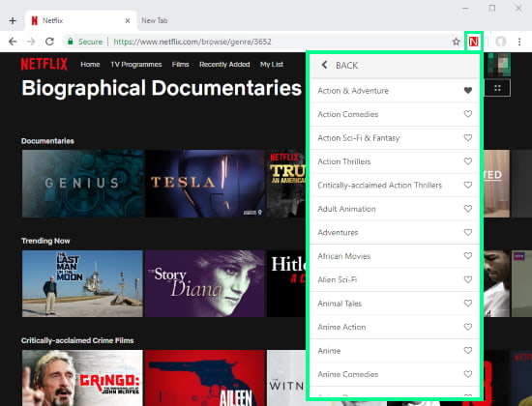The width and height of the screenshot is (532, 406).
Task: Open the Aileen thumbnail with revolver
Action: [205, 378]
